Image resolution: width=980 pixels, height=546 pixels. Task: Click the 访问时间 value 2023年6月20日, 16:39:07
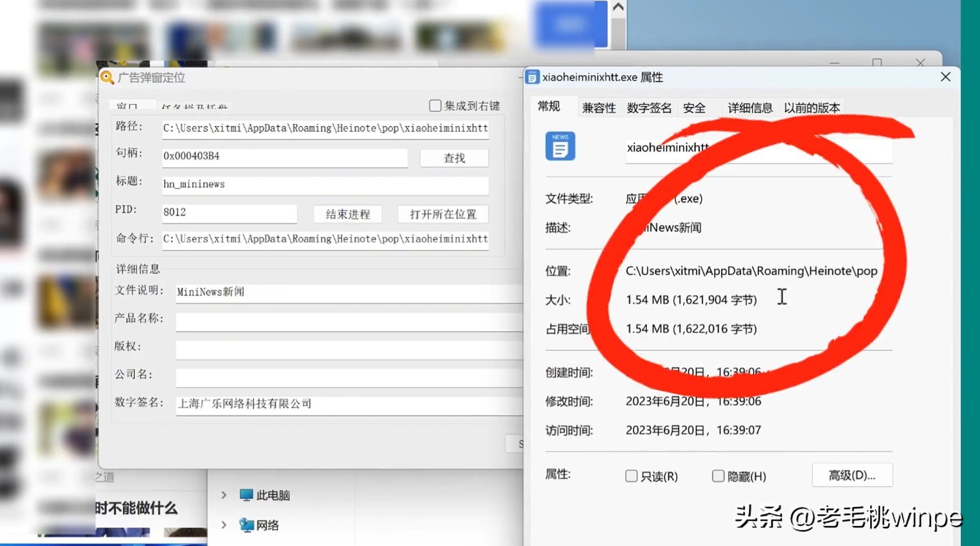pos(693,430)
